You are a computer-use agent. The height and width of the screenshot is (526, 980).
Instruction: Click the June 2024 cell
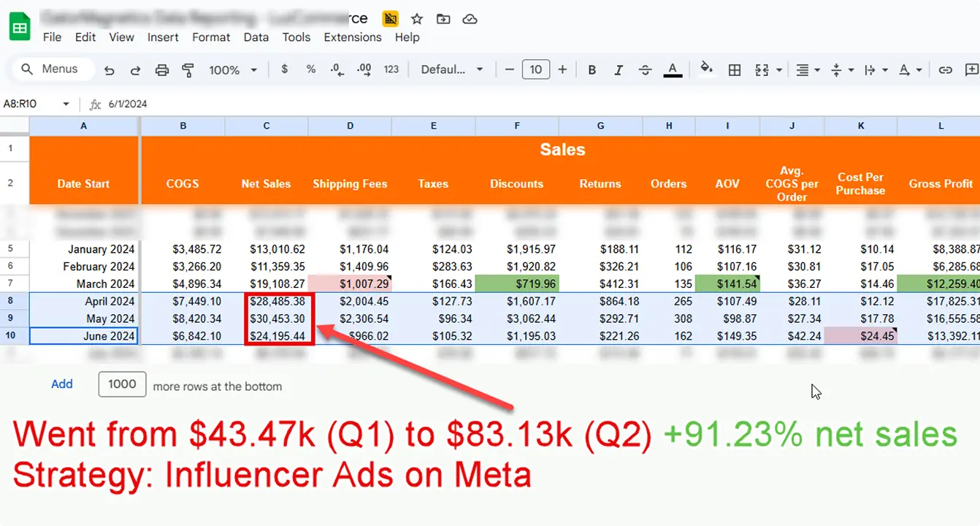click(x=83, y=336)
